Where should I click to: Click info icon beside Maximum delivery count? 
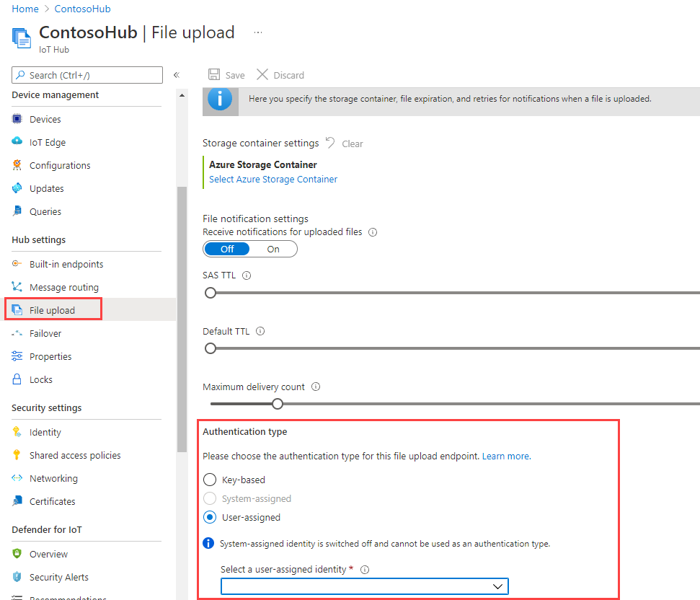pos(316,387)
